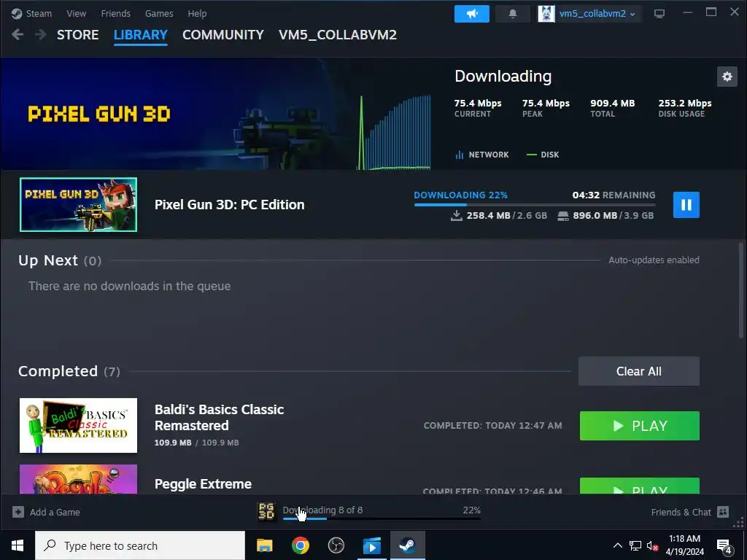The width and height of the screenshot is (747, 560).
Task: Open the Games menu
Action: [159, 13]
